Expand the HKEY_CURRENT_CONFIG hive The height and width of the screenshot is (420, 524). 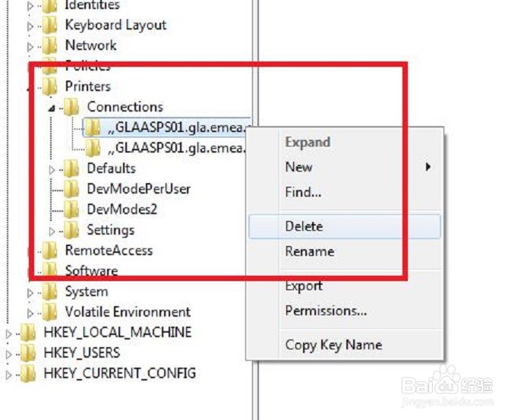click(x=8, y=375)
